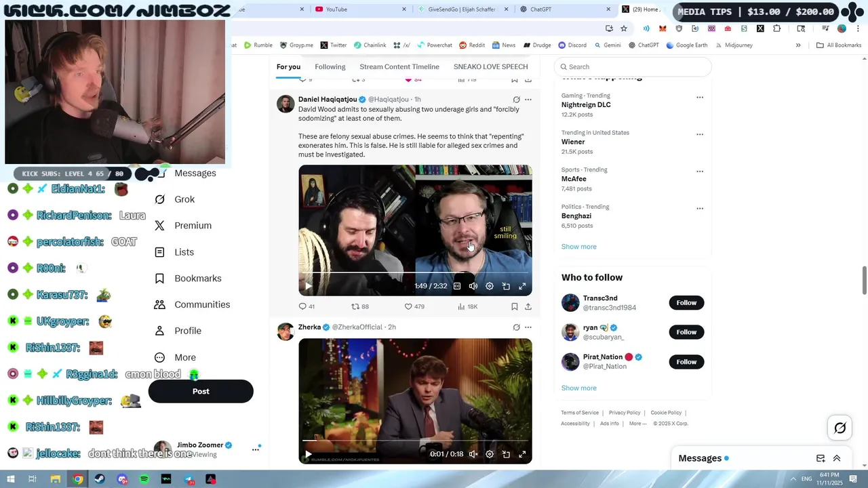Switch to the YouTube browser tab
Viewport: 868px width, 488px height.
point(361,9)
